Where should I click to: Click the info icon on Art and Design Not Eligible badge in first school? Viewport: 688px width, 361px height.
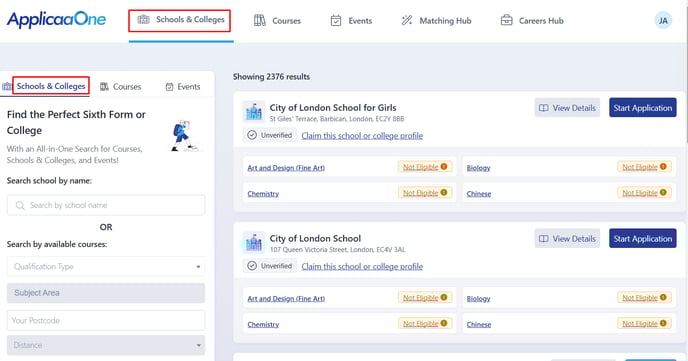pyautogui.click(x=444, y=167)
